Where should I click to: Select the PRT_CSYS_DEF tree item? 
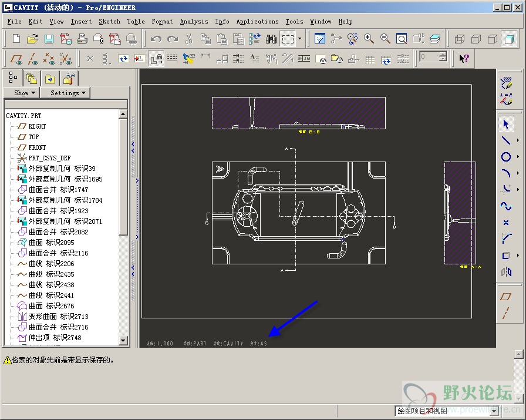pyautogui.click(x=49, y=158)
